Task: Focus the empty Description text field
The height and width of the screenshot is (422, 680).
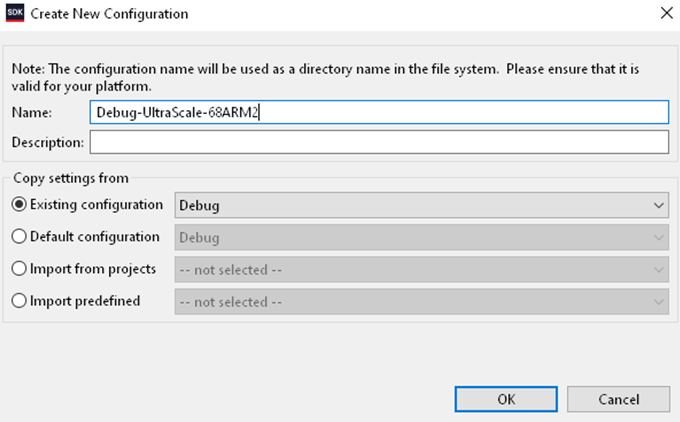Action: (378, 143)
